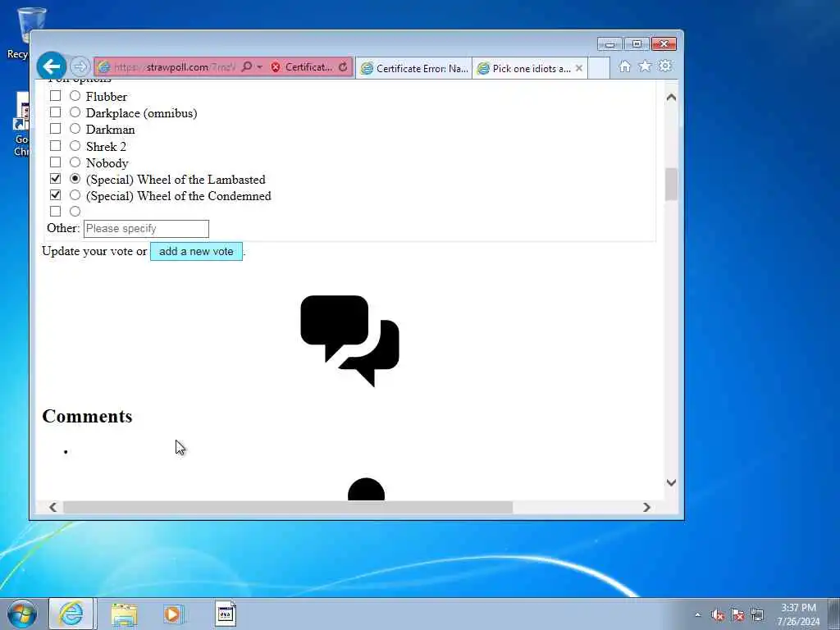840x630 pixels.
Task: Maximize the Internet Explorer window
Action: pos(637,44)
